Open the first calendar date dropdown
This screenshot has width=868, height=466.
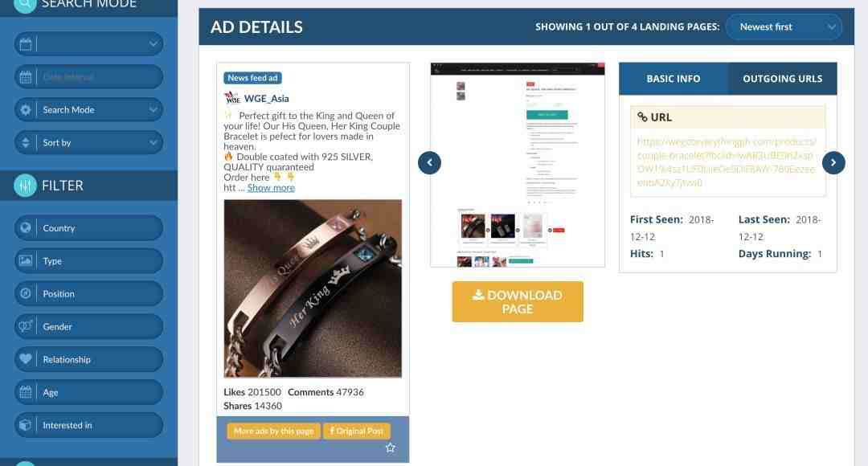pos(88,43)
